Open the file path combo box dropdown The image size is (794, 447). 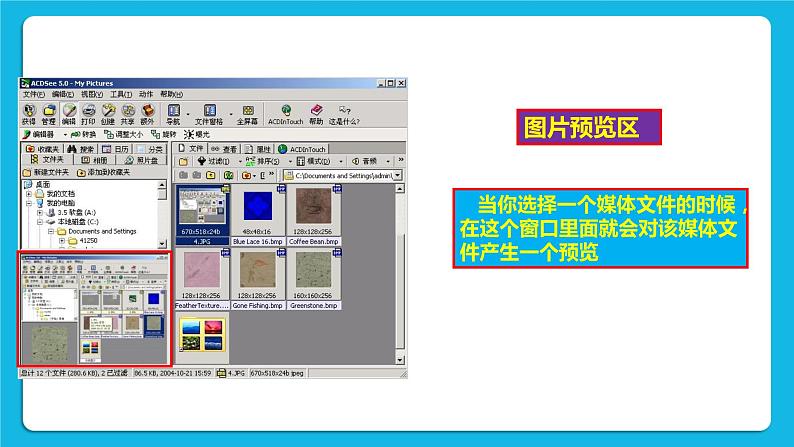(397, 175)
